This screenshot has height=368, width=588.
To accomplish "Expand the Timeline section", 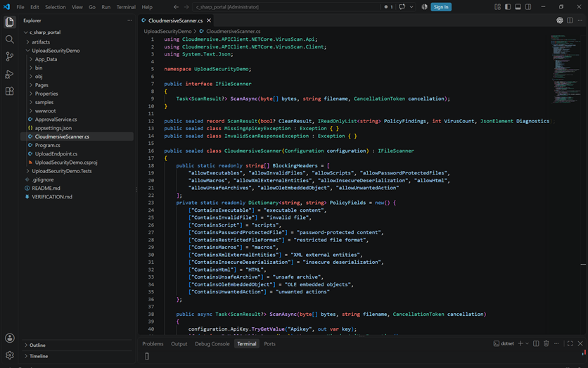I will 78,356.
